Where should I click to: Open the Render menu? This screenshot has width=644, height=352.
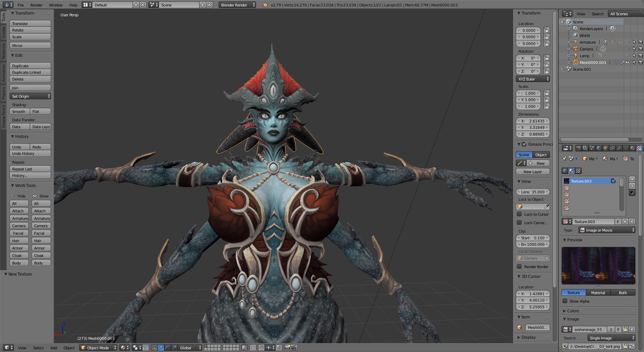click(x=36, y=5)
